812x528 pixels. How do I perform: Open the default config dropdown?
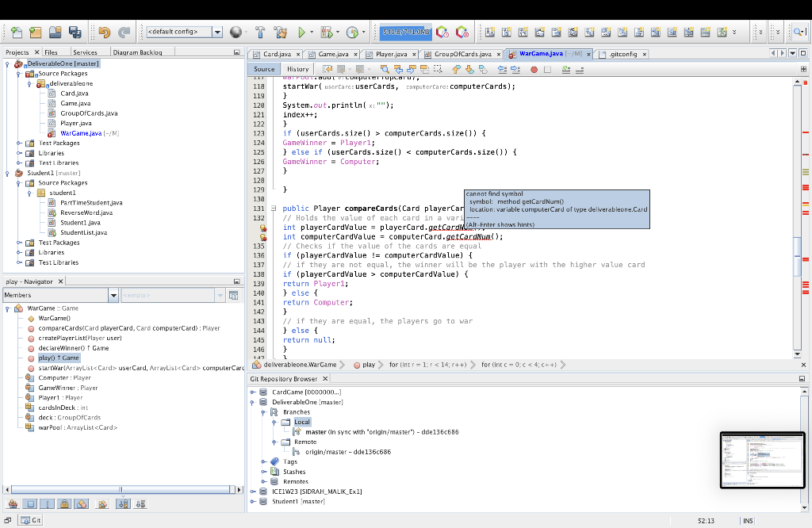(x=217, y=33)
